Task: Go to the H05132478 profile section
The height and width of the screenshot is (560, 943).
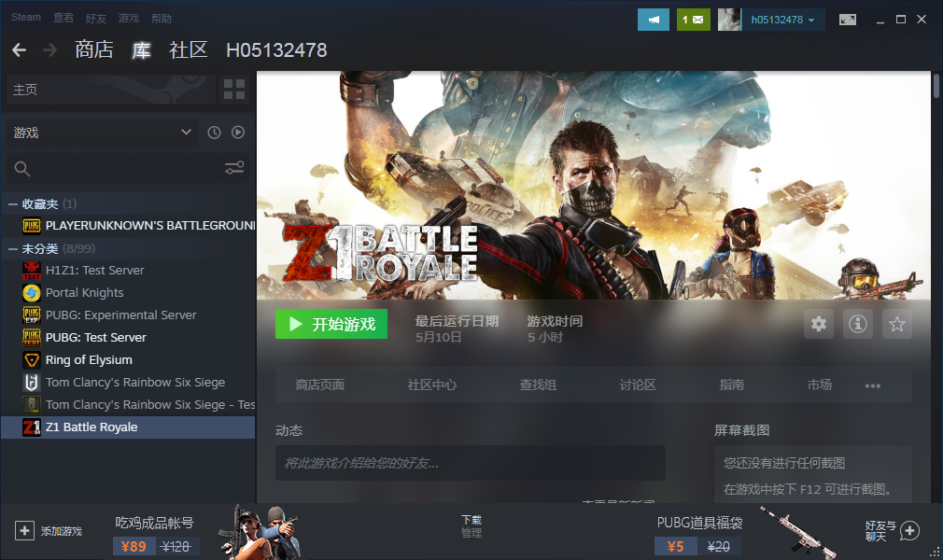Action: [x=276, y=49]
